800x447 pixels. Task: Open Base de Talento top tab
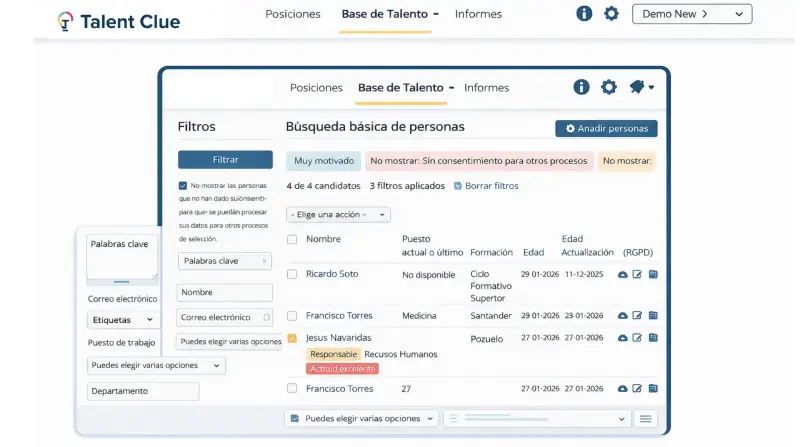384,14
